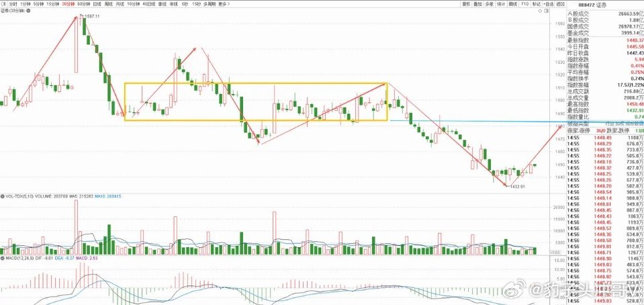Click the 复权 adjustment button

click(x=466, y=4)
